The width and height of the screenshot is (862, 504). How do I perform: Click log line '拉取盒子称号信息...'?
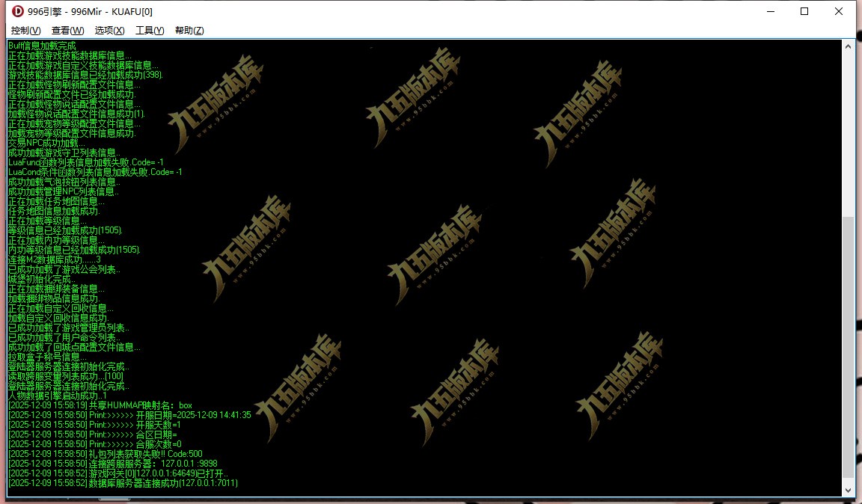pos(47,357)
